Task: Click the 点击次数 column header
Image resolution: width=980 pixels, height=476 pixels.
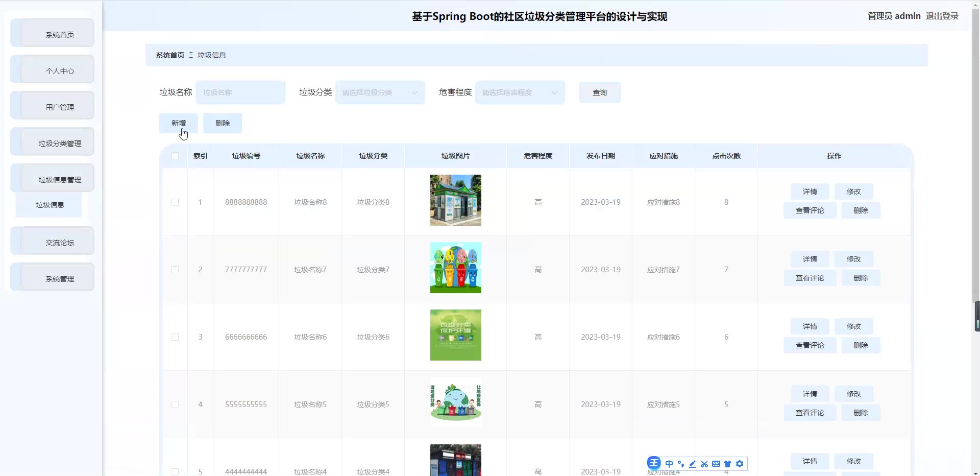Action: pos(726,156)
